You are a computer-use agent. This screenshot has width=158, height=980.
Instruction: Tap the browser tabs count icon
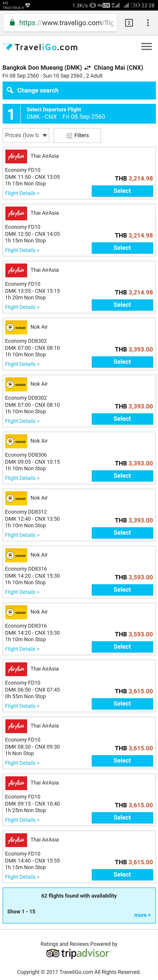(129, 23)
